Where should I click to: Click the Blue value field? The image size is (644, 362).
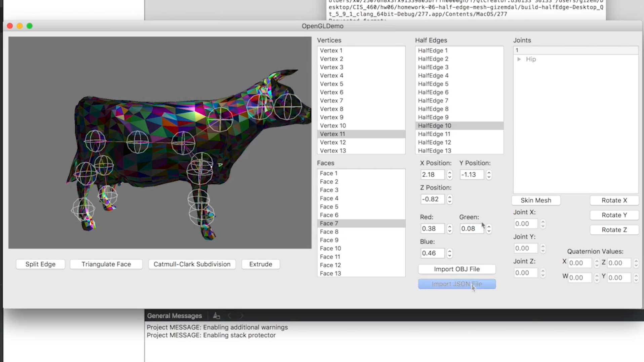[432, 253]
